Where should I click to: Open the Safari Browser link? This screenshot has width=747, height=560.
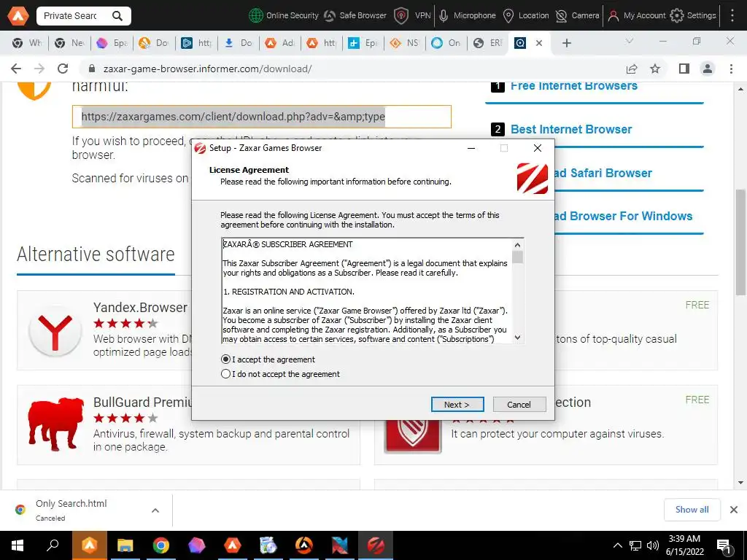pyautogui.click(x=603, y=173)
